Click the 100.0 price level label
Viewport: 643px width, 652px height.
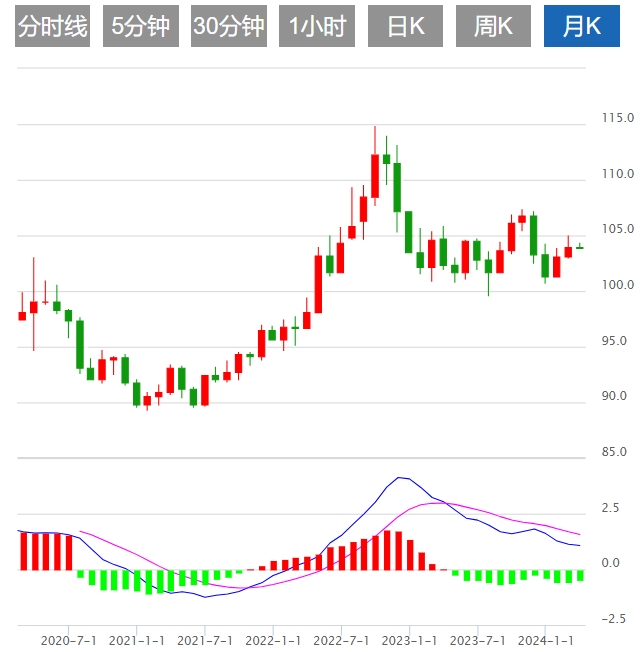tap(610, 286)
